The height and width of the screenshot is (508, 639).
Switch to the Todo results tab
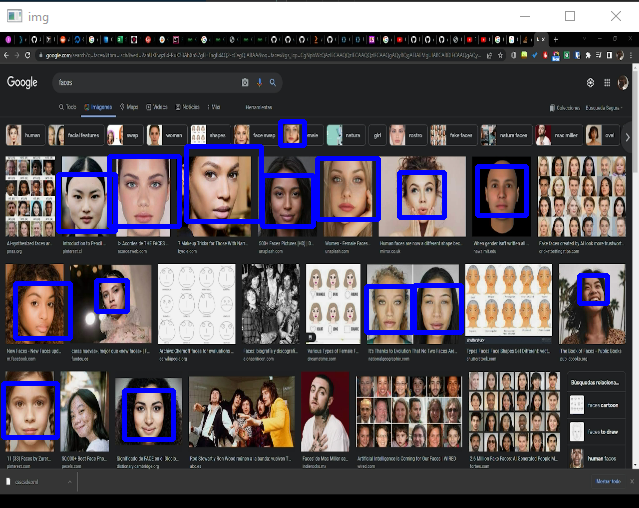67,107
